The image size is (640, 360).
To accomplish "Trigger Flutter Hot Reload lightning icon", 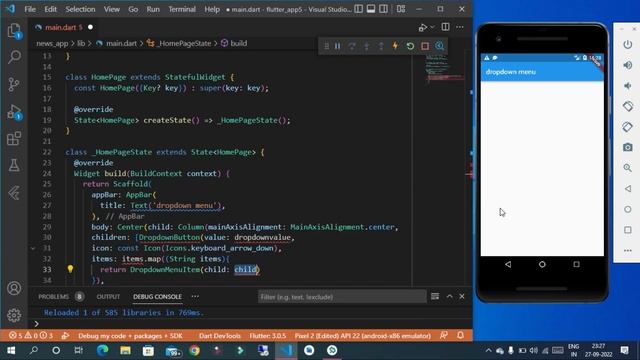I will (395, 46).
